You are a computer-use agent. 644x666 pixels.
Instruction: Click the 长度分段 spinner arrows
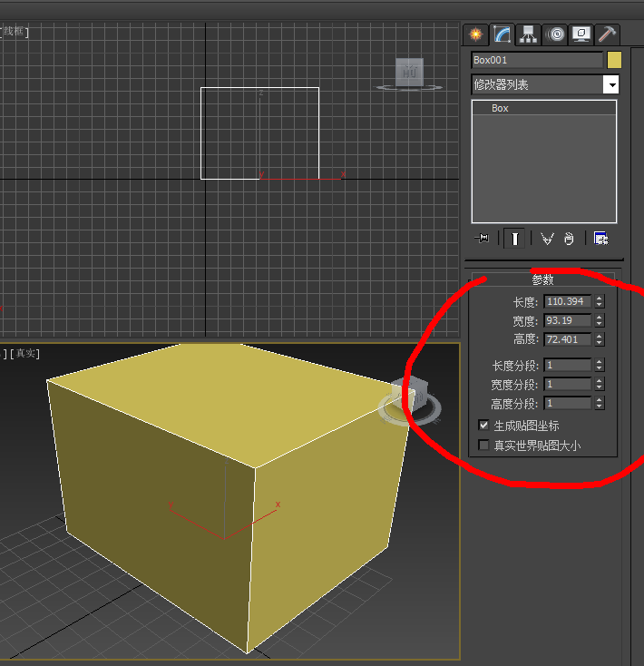(x=599, y=366)
